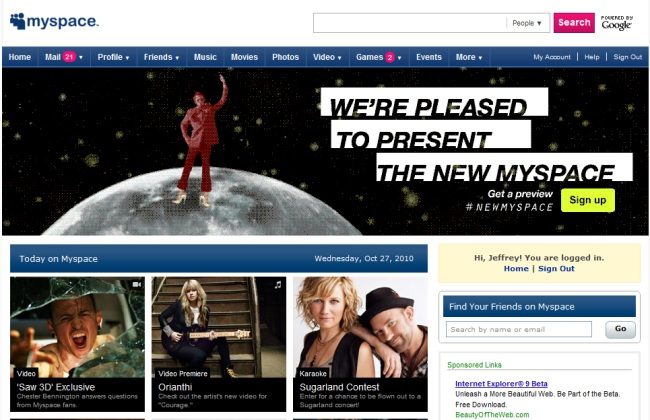The image size is (650, 420).
Task: Click the Sponsored Links label
Action: pos(475,365)
